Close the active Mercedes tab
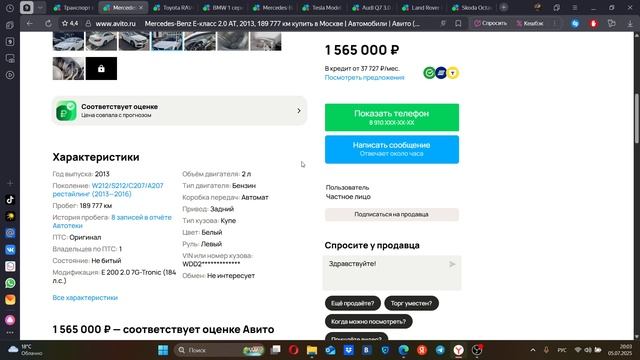Image resolution: width=640 pixels, height=360 pixels. pos(141,8)
